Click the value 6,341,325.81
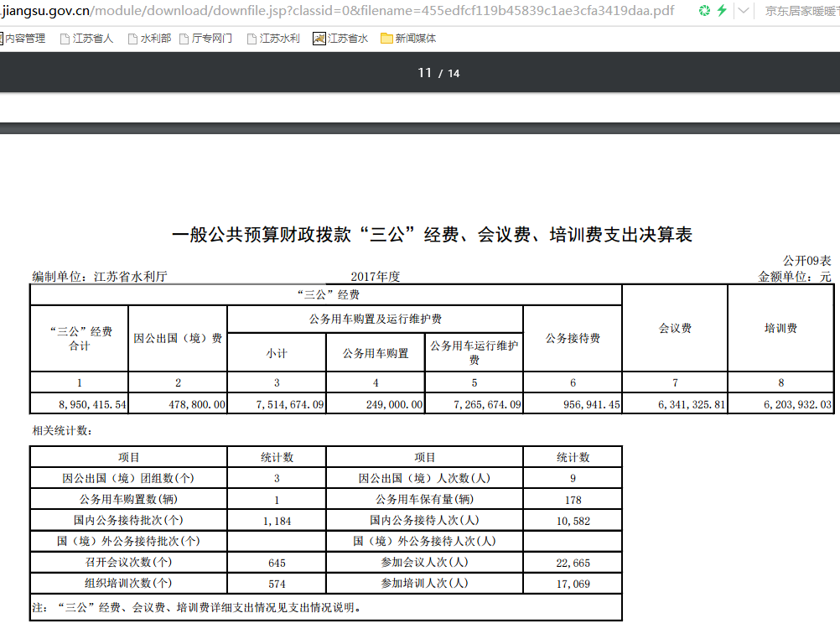The image size is (840, 634). click(x=692, y=404)
